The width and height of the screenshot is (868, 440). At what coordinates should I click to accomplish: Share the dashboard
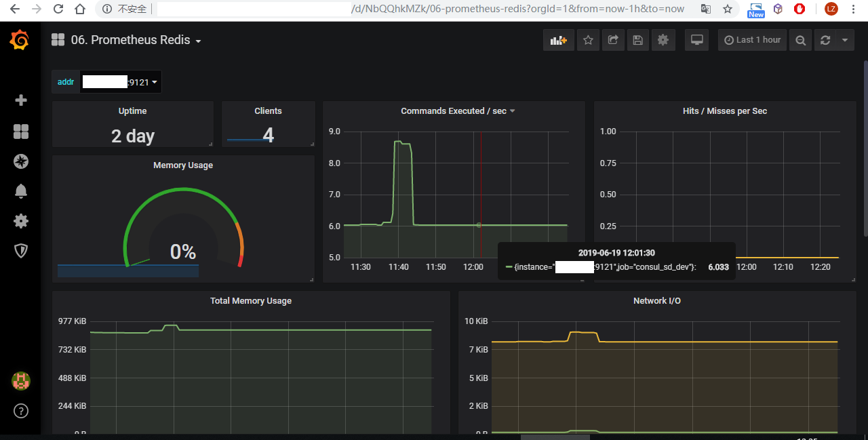pos(613,40)
